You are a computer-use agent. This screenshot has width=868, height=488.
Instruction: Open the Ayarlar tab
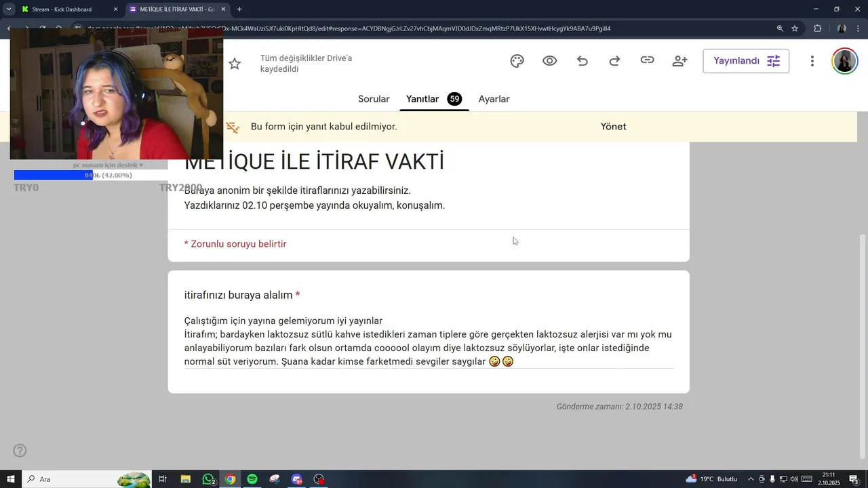coord(494,99)
